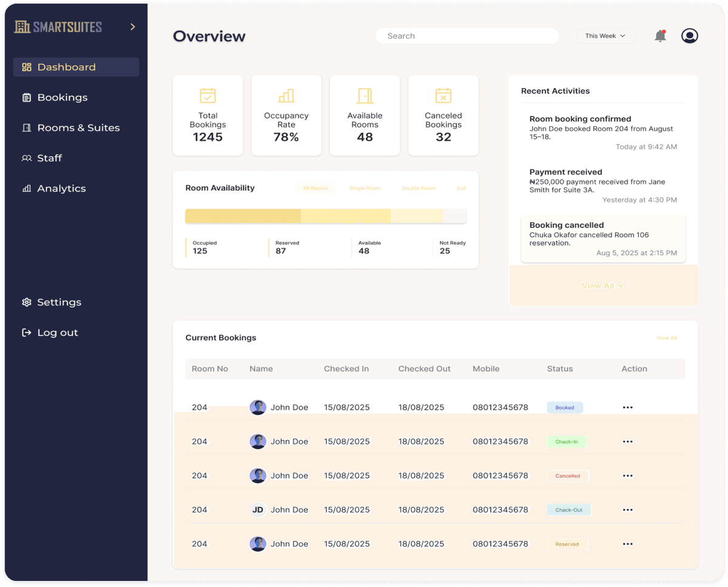Open the profile avatar icon
728x587 pixels.
pos(689,36)
